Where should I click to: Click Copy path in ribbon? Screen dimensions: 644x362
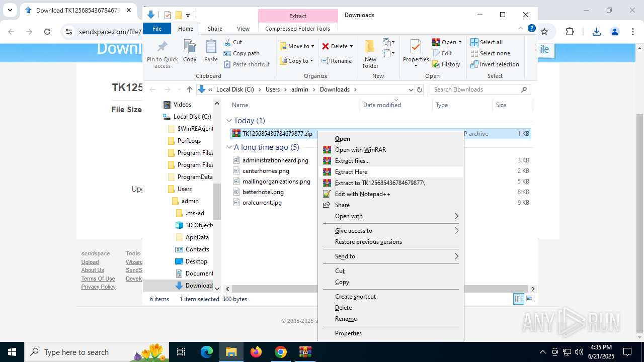click(242, 53)
